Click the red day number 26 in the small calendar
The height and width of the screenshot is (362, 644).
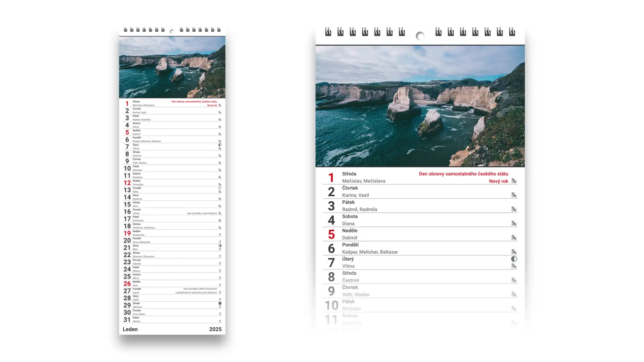coord(127,284)
